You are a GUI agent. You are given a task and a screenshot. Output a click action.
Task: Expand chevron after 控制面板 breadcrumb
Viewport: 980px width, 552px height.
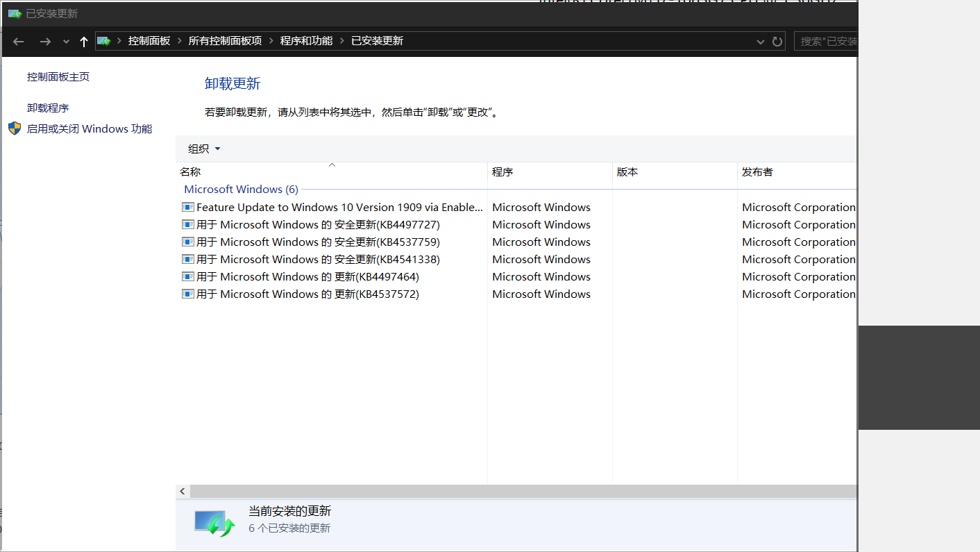[x=180, y=41]
